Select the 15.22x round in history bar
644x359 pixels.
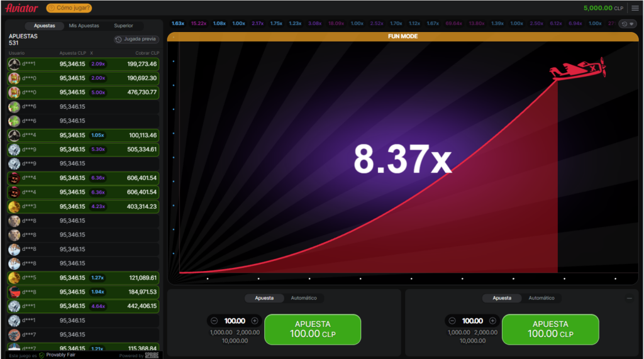click(x=199, y=23)
